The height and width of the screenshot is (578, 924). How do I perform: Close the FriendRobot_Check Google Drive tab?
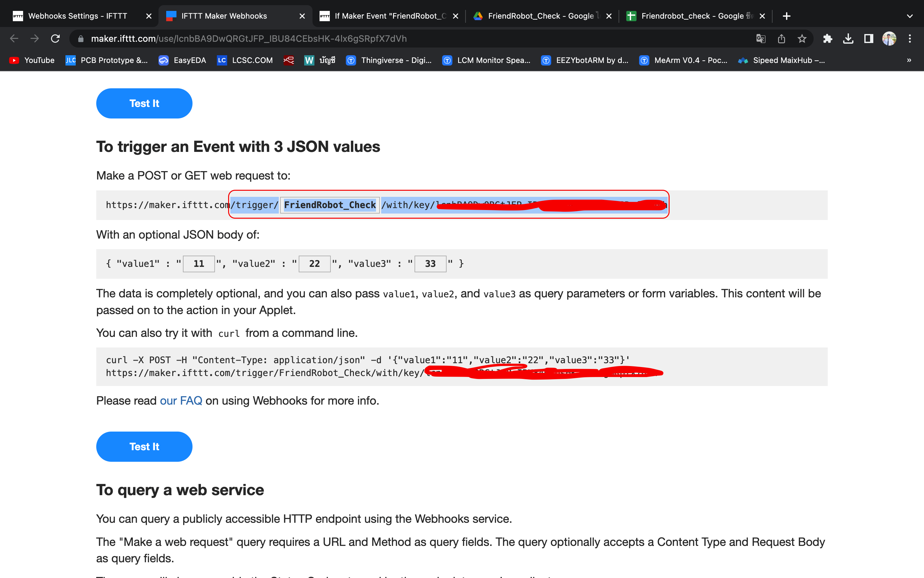click(x=609, y=16)
